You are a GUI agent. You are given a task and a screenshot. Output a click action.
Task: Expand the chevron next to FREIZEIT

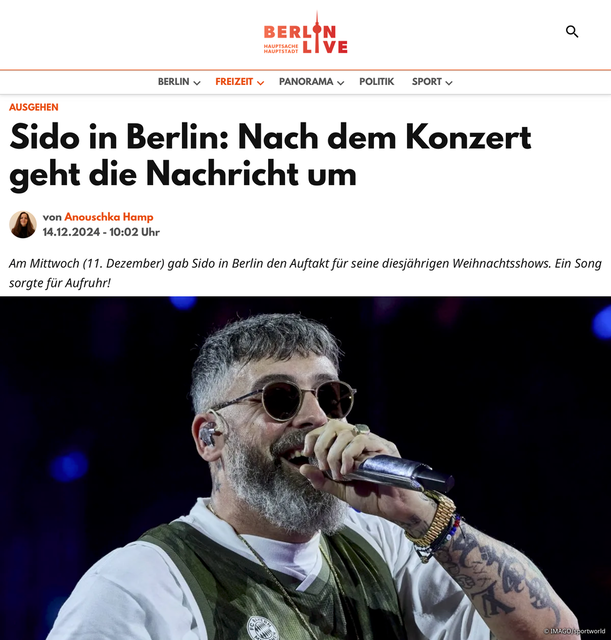(x=260, y=83)
